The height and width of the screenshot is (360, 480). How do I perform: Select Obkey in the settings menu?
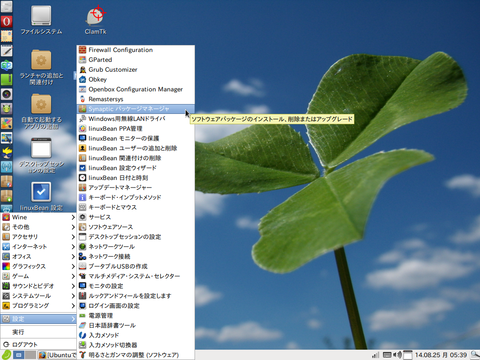[x=136, y=79]
